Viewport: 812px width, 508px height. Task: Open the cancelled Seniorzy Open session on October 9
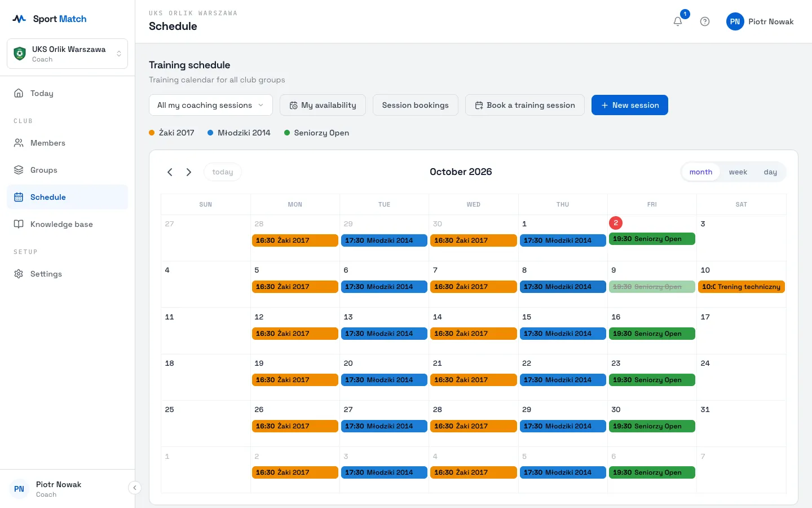pos(652,287)
